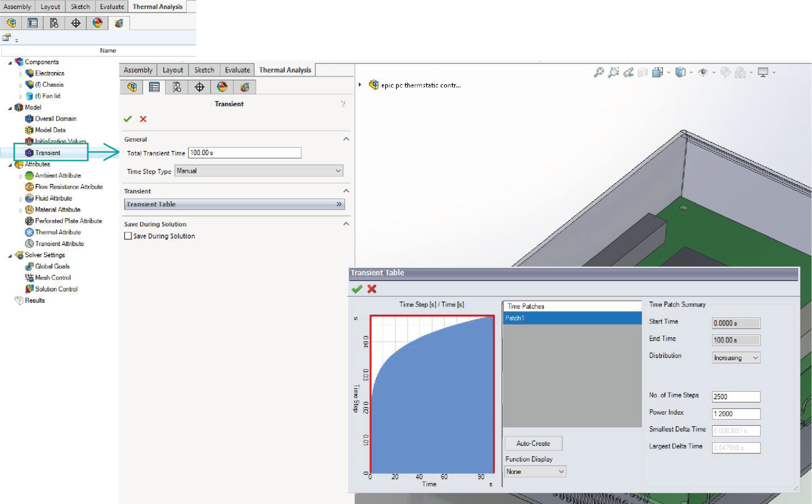The width and height of the screenshot is (812, 504).
Task: Click the Mesh Control icon in tree
Action: (x=29, y=278)
